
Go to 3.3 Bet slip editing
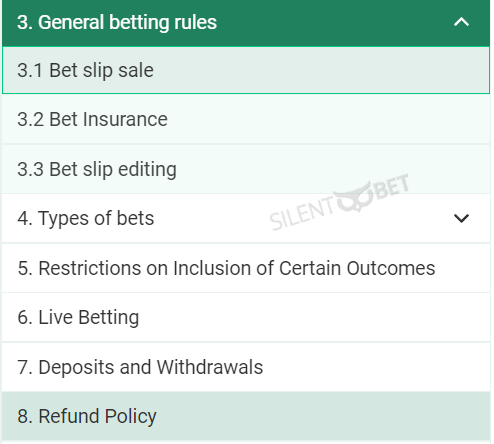pos(246,169)
